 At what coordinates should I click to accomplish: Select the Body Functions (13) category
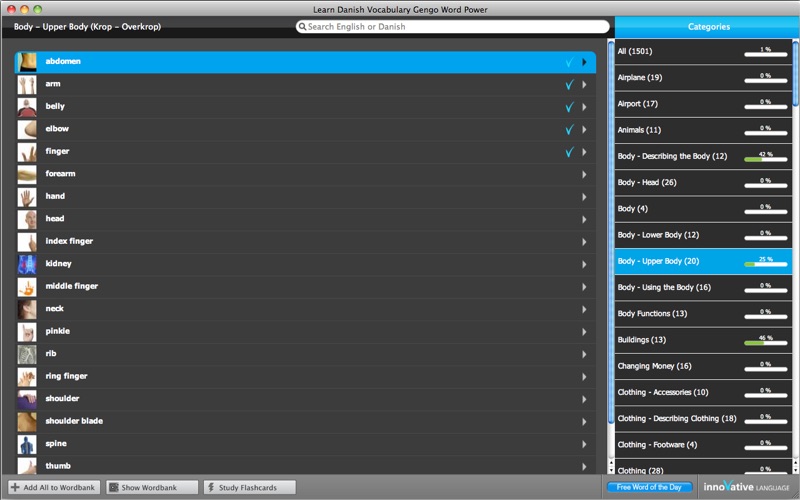[703, 314]
